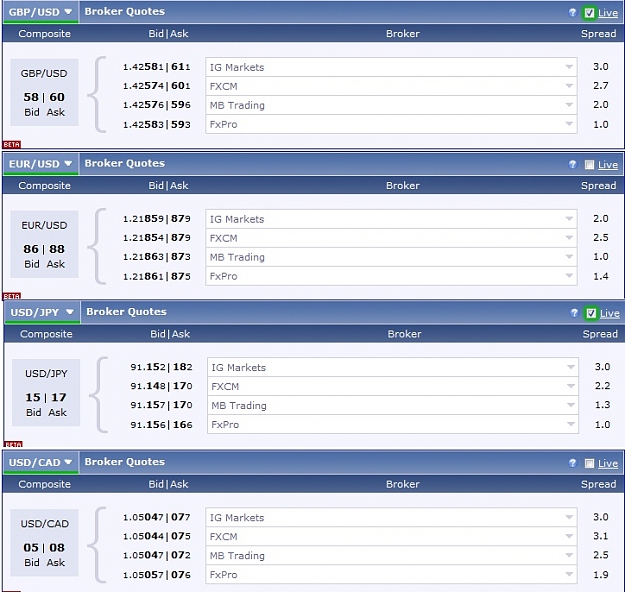The width and height of the screenshot is (625, 592).
Task: Enable the Live checkbox in USD/CAD panel
Action: coord(589,463)
